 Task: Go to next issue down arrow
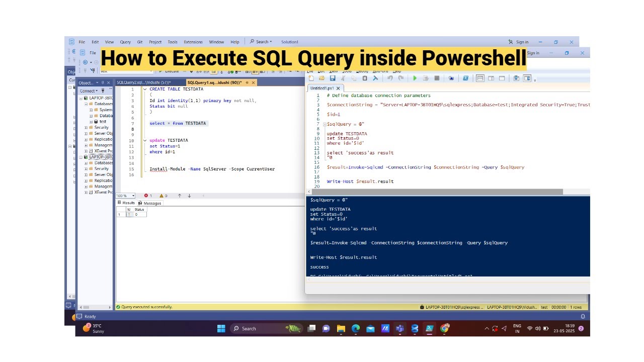click(x=189, y=196)
